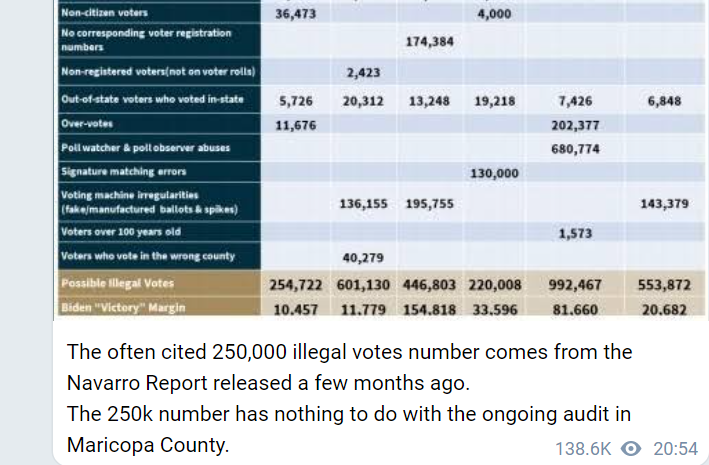Click the 680,774 poll watcher abuses value
Viewport: 709px width, 465px height.
(575, 149)
